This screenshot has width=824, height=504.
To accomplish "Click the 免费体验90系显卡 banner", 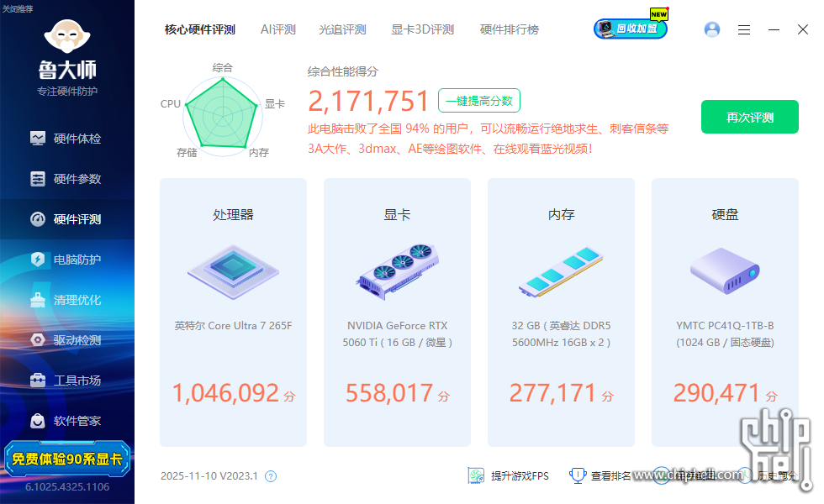I will click(66, 459).
